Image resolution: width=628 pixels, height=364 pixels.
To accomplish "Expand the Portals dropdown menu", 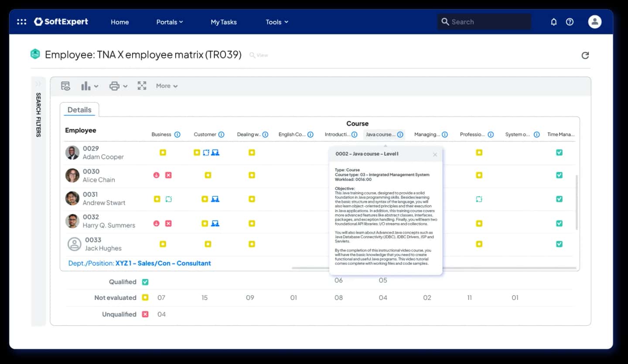I will pos(170,22).
